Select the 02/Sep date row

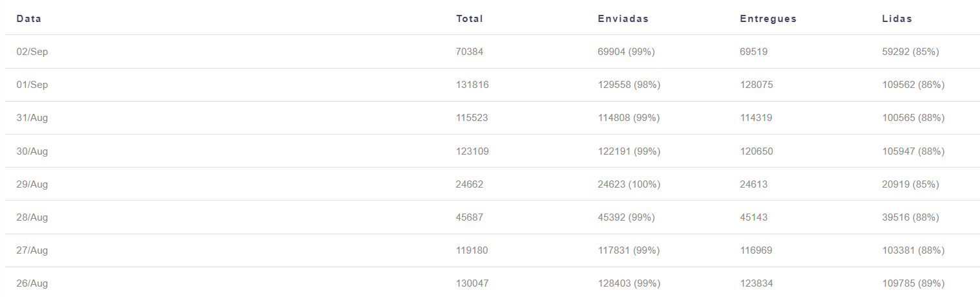coord(492,52)
